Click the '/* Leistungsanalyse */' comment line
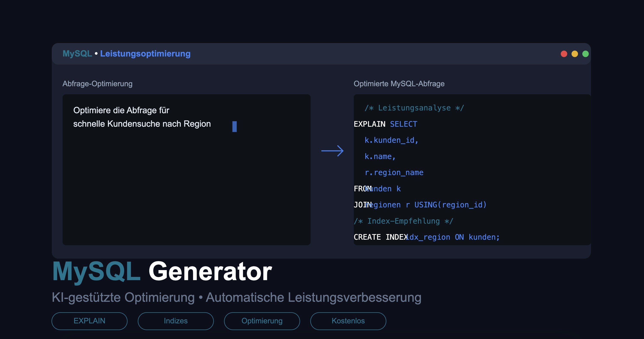Screen dimensions: 644x339 [x=414, y=108]
